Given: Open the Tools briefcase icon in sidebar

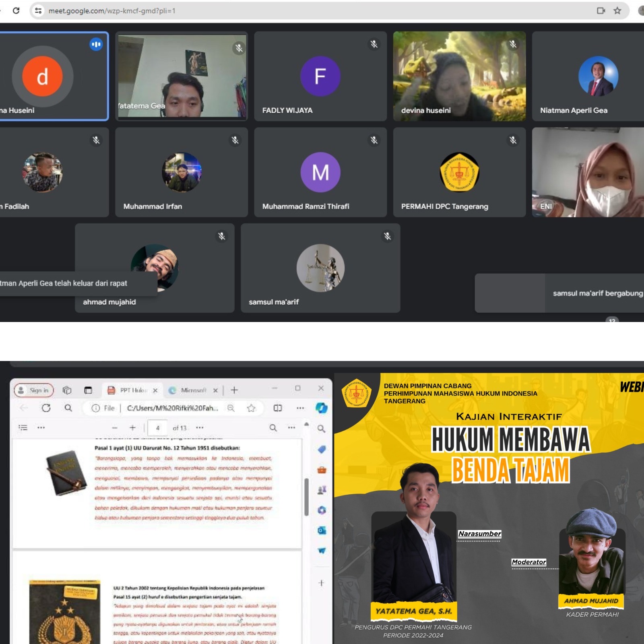Looking at the screenshot, I should click(322, 470).
